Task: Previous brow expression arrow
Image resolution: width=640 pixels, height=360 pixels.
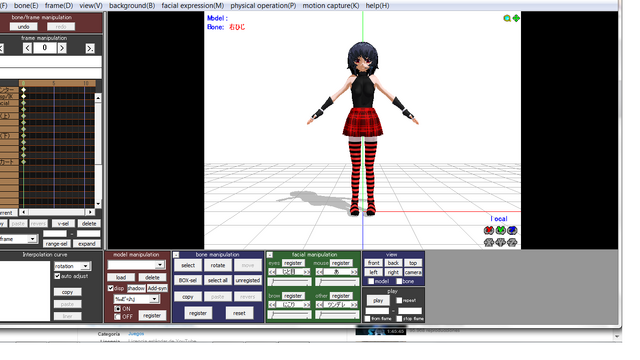Action: click(272, 305)
